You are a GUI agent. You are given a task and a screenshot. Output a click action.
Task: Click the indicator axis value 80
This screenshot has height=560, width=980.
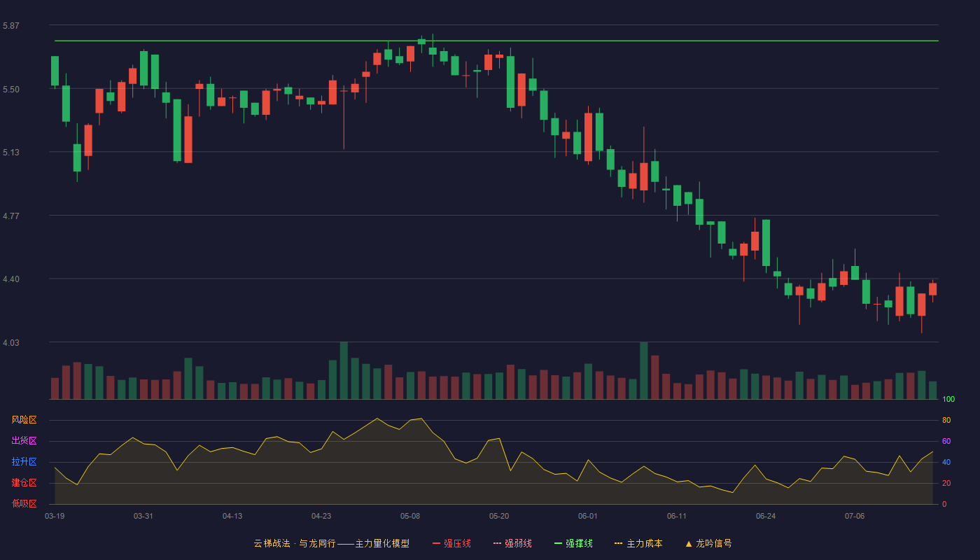946,420
